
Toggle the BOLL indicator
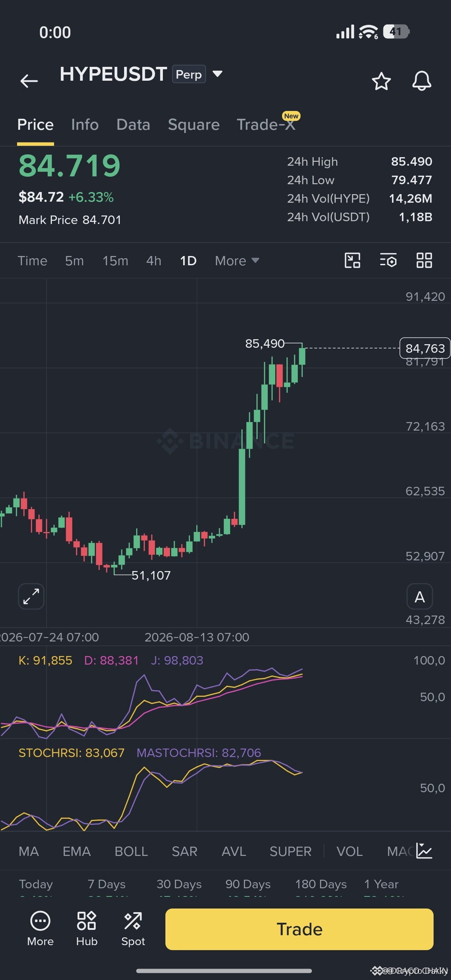click(x=131, y=851)
